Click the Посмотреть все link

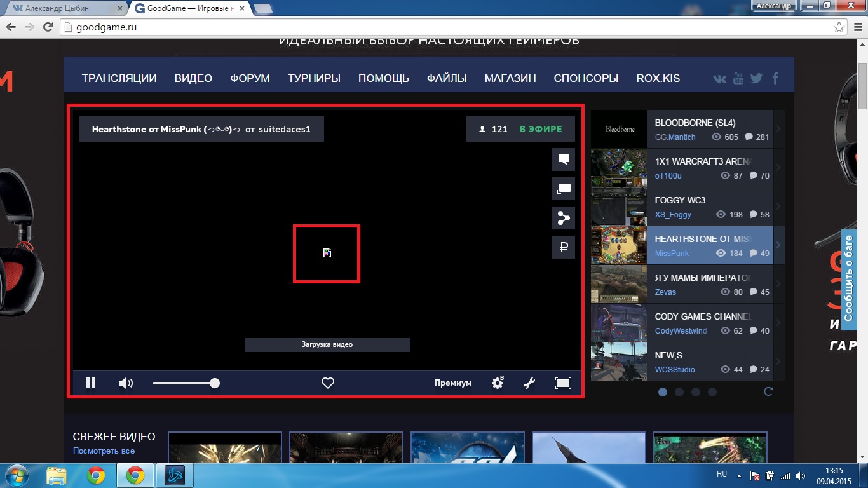pyautogui.click(x=104, y=451)
